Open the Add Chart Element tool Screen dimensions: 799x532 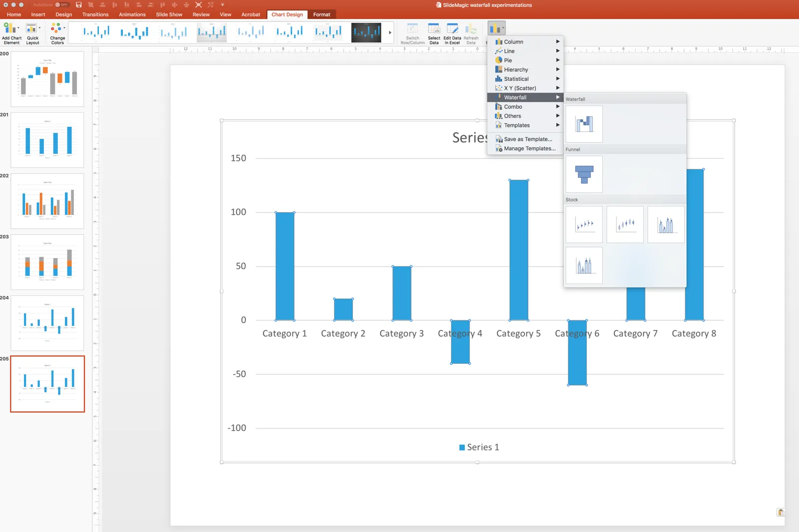coord(11,33)
